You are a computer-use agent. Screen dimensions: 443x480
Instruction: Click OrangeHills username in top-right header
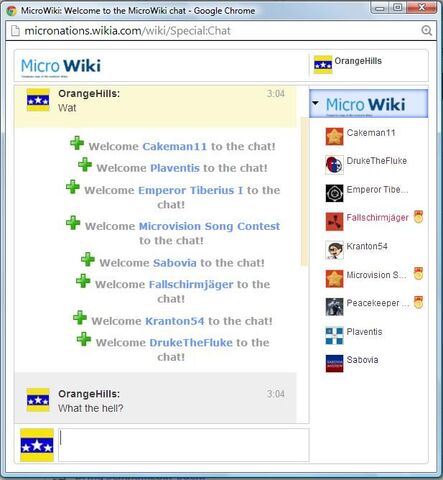(358, 61)
